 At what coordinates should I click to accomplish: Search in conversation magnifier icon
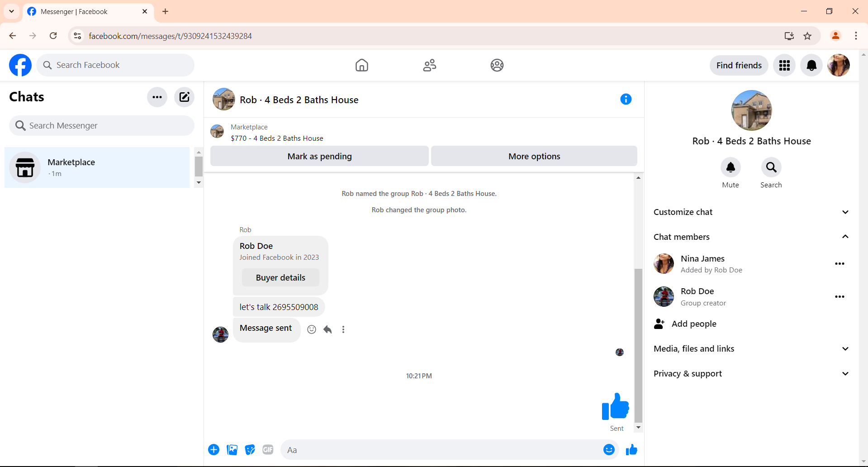click(x=771, y=167)
